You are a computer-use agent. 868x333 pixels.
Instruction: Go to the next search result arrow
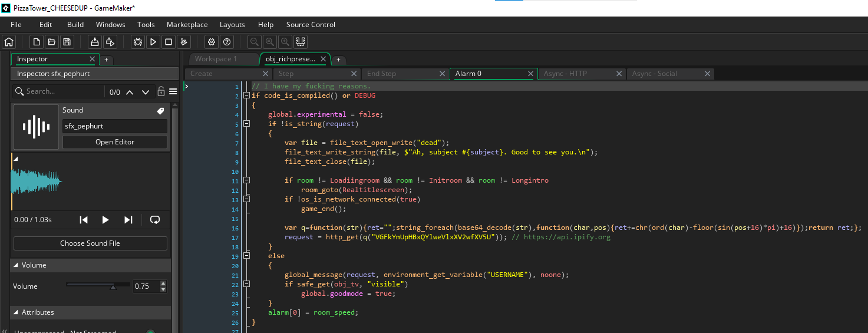146,92
